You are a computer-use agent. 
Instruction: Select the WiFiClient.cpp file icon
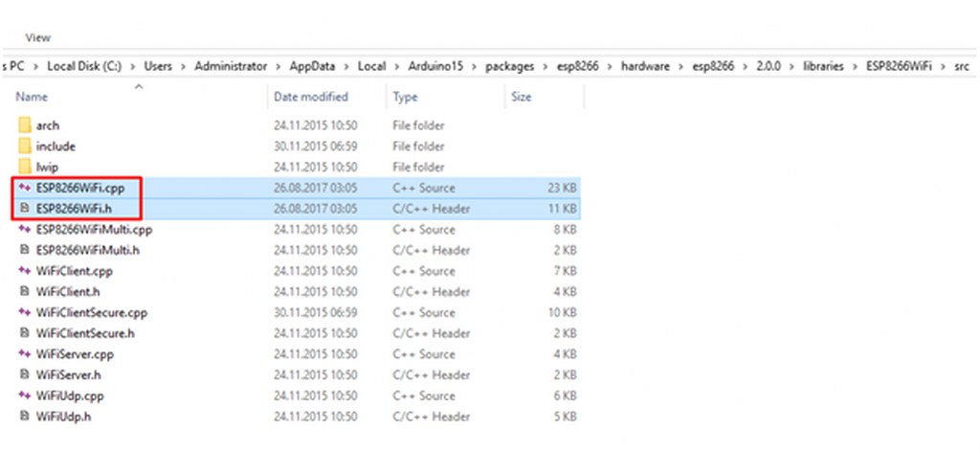(x=24, y=271)
